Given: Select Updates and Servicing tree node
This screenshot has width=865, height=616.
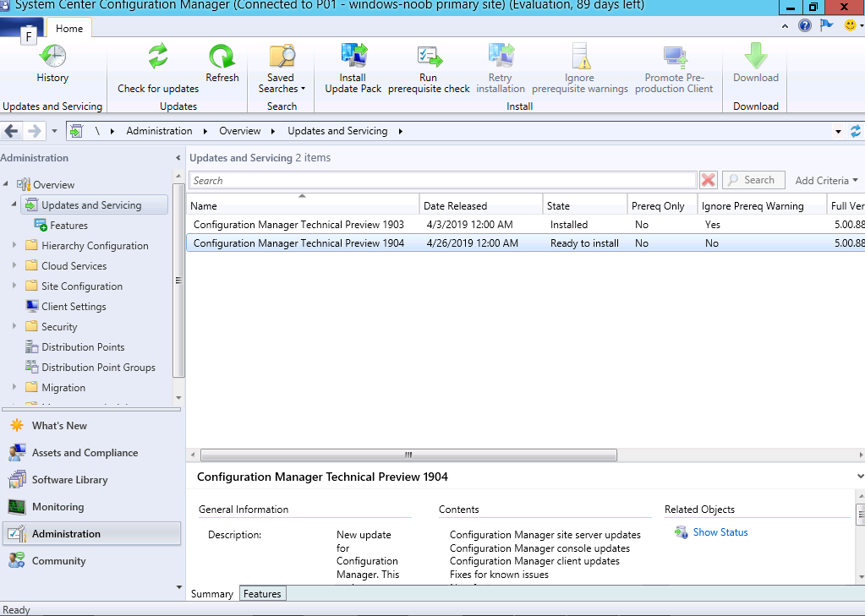Looking at the screenshot, I should point(95,205).
